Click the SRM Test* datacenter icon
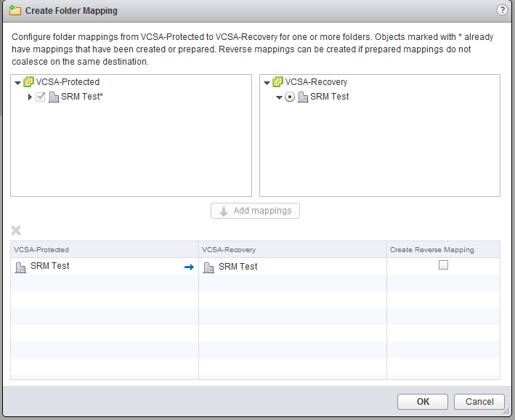 pyautogui.click(x=54, y=97)
